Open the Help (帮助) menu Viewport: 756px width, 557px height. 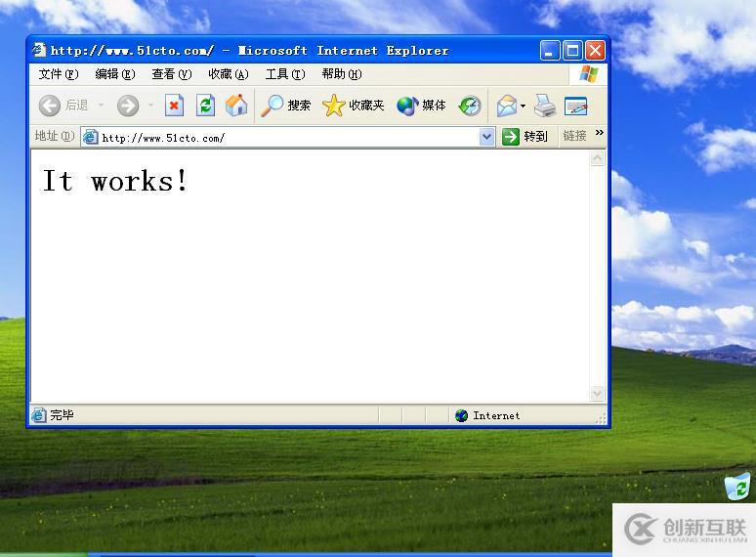(341, 74)
